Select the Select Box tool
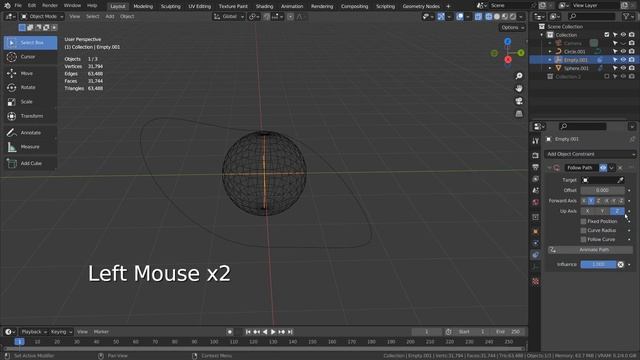 pyautogui.click(x=30, y=42)
